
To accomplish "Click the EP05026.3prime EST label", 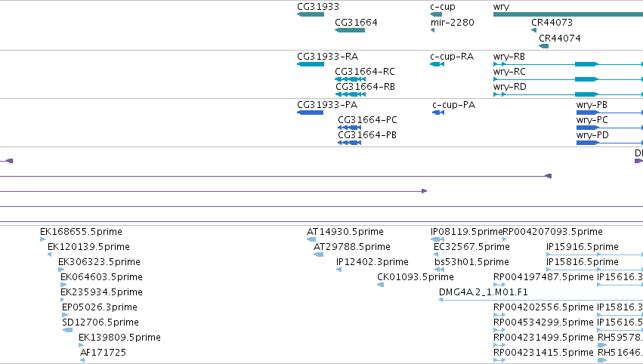I will (99, 307).
